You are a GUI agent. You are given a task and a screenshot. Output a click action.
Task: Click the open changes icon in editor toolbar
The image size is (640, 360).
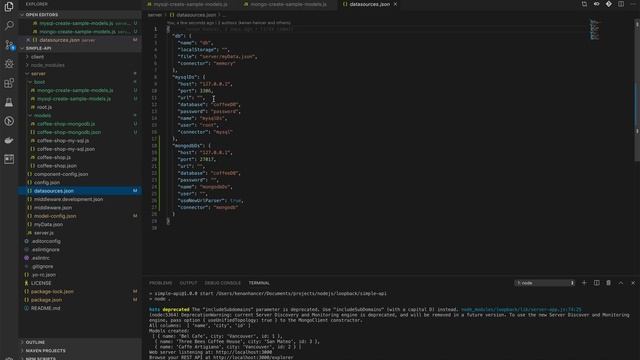coord(584,4)
